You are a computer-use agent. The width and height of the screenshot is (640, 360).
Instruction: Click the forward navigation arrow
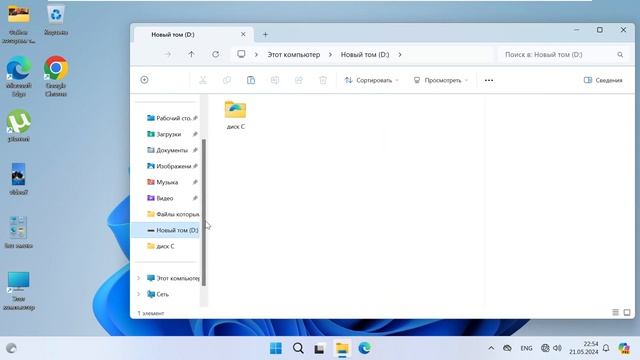(167, 54)
